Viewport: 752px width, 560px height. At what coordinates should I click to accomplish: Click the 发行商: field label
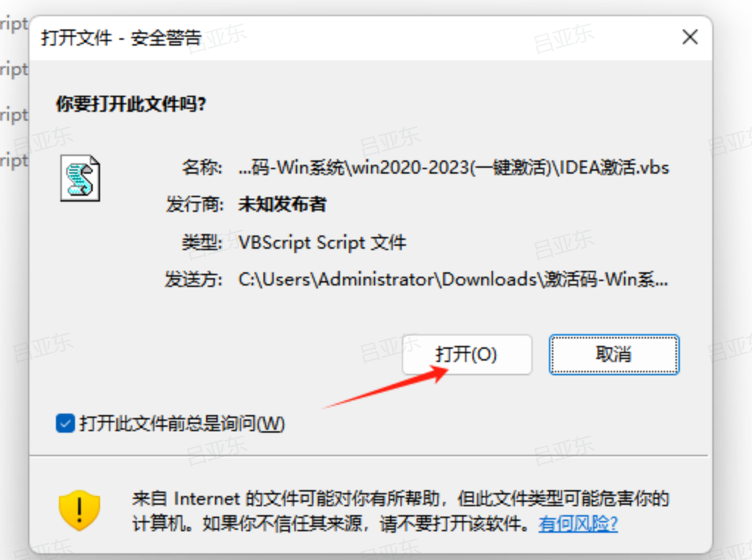pyautogui.click(x=194, y=205)
